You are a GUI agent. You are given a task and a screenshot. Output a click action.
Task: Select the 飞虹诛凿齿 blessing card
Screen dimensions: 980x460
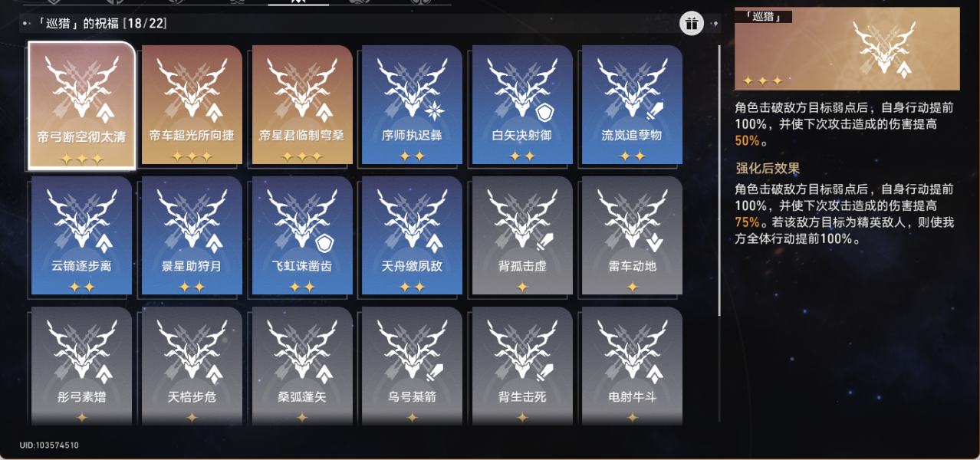click(302, 236)
